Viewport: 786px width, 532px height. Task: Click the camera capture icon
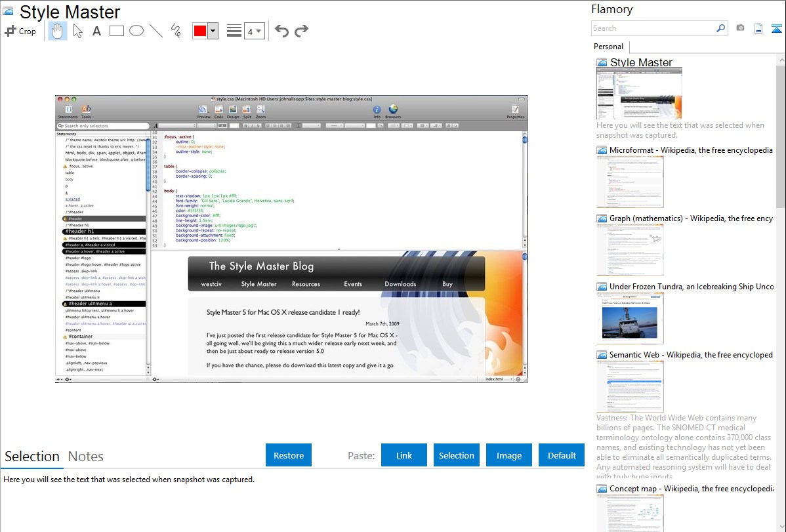(x=740, y=28)
